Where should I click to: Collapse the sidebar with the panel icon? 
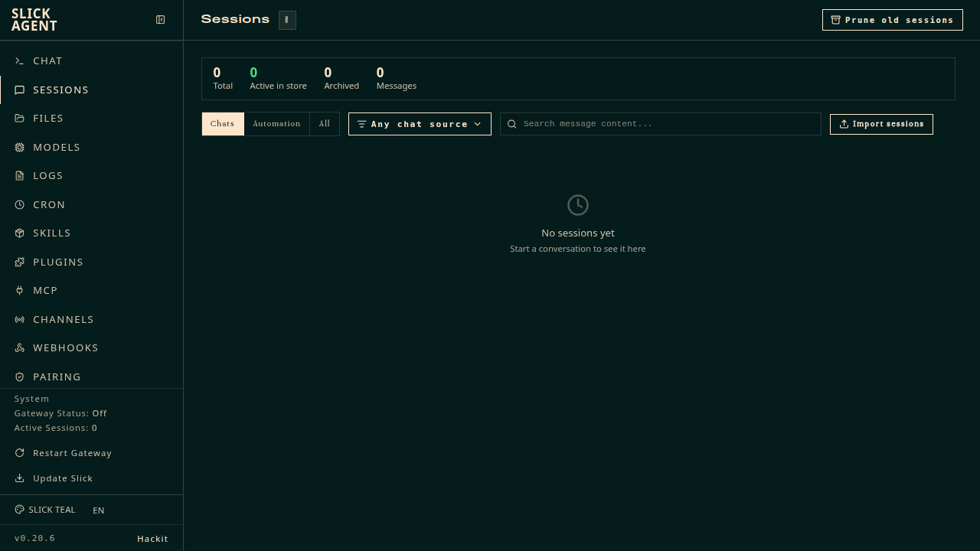pyautogui.click(x=161, y=20)
